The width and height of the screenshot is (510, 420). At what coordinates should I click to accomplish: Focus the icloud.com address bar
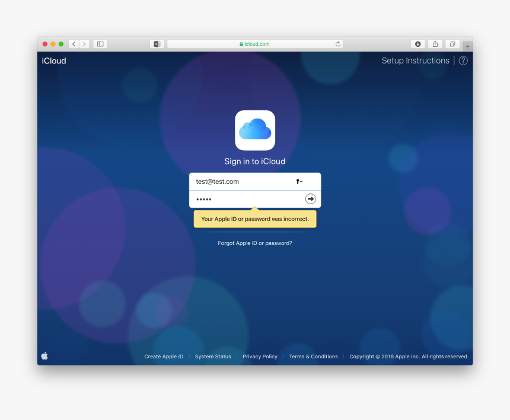click(255, 44)
